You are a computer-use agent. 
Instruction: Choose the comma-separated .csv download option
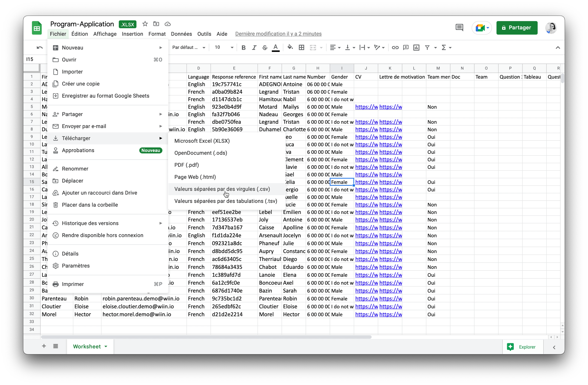(222, 189)
